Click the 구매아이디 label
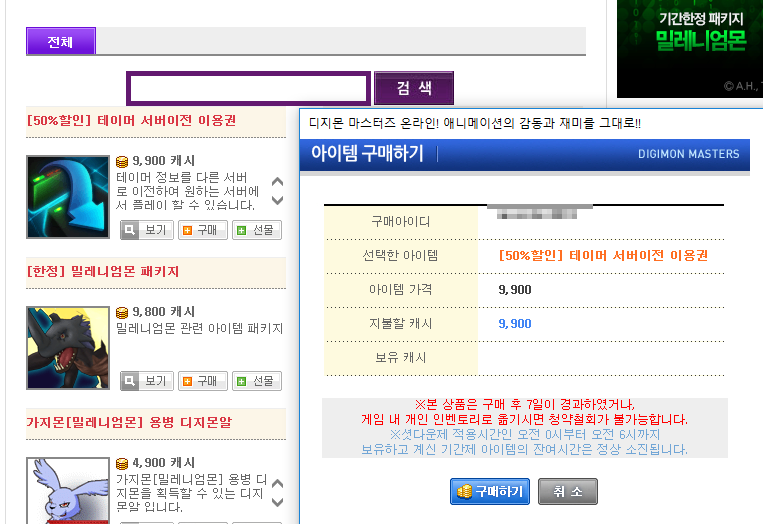763x524 pixels. point(400,222)
